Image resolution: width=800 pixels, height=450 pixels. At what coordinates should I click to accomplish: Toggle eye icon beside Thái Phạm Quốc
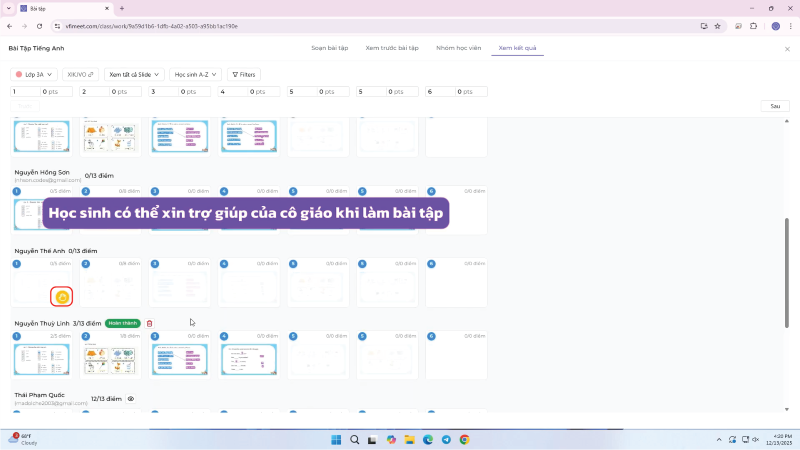(131, 398)
